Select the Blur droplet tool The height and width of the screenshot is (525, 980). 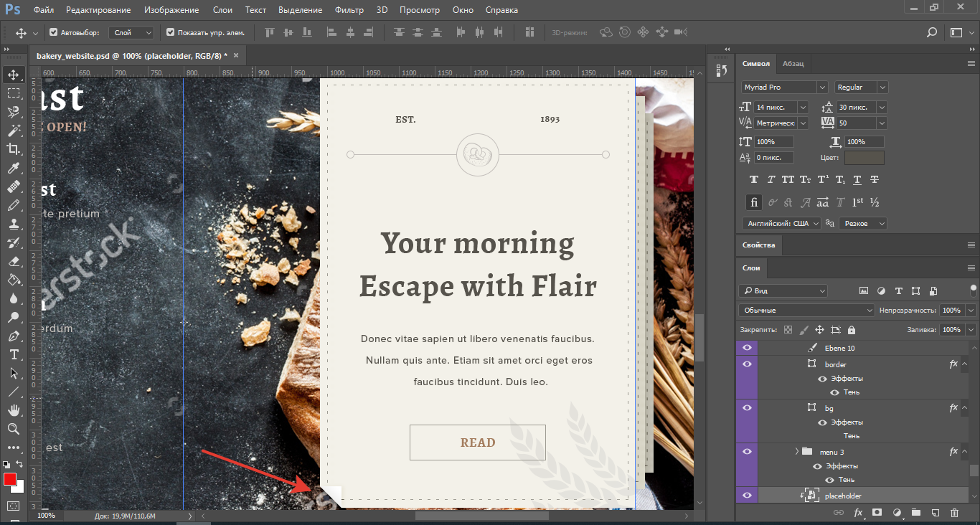(x=14, y=298)
